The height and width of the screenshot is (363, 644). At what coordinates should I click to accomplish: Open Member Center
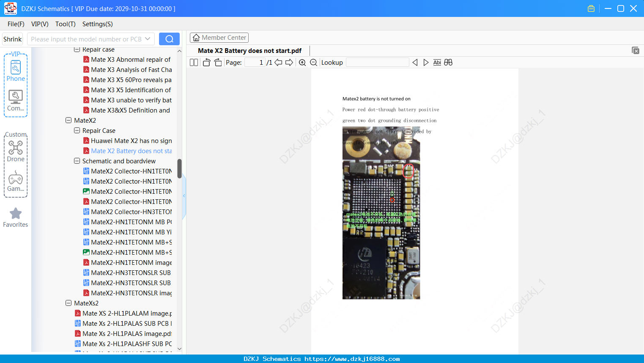coord(219,38)
